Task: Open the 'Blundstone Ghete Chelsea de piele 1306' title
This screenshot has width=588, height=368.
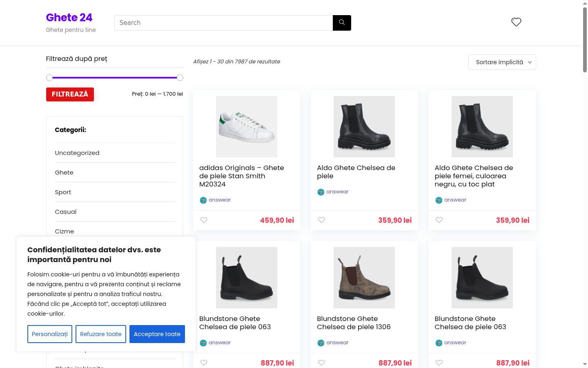Action: pyautogui.click(x=354, y=323)
